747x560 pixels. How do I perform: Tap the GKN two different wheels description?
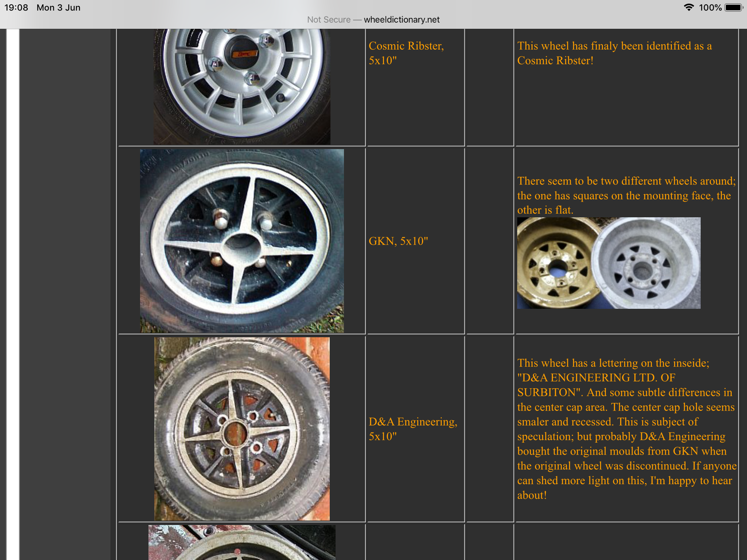pos(626,195)
